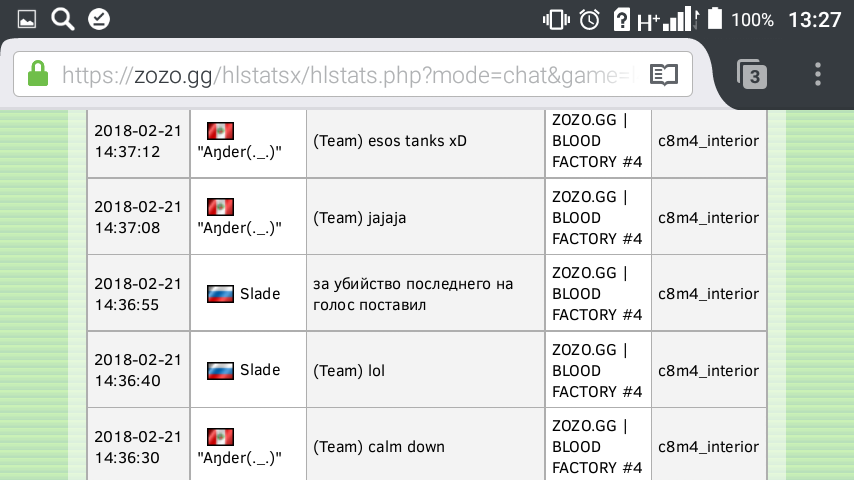Viewport: 854px width, 480px height.
Task: Tap the green secure padlock icon
Action: tap(38, 74)
